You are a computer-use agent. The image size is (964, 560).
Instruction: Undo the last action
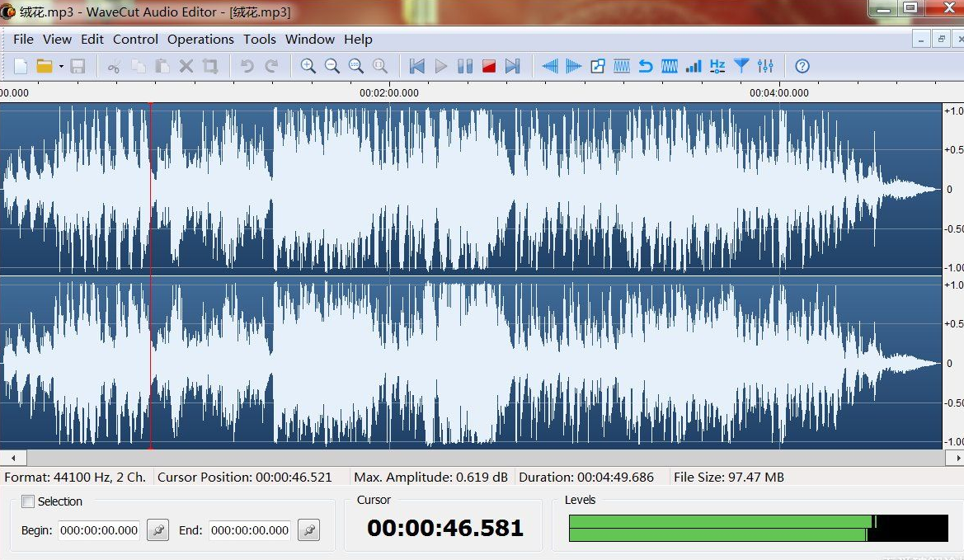pos(247,66)
